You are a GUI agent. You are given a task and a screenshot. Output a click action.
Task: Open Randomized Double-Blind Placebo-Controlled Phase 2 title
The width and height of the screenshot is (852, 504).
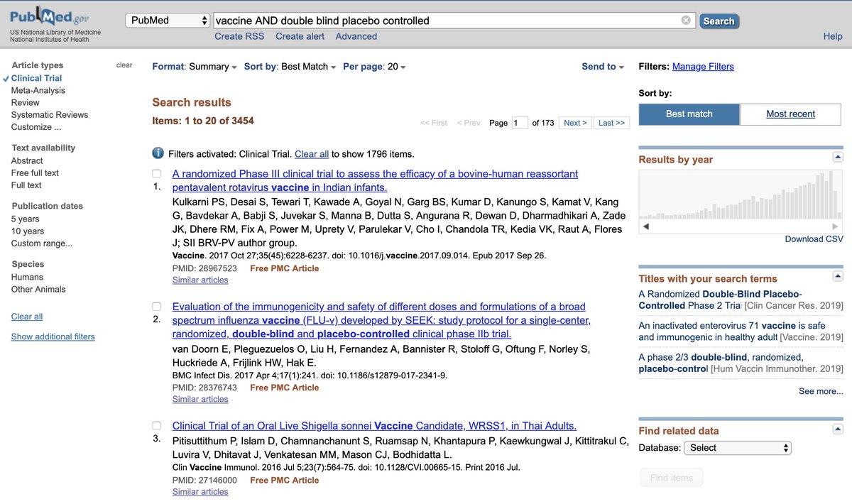pos(720,300)
